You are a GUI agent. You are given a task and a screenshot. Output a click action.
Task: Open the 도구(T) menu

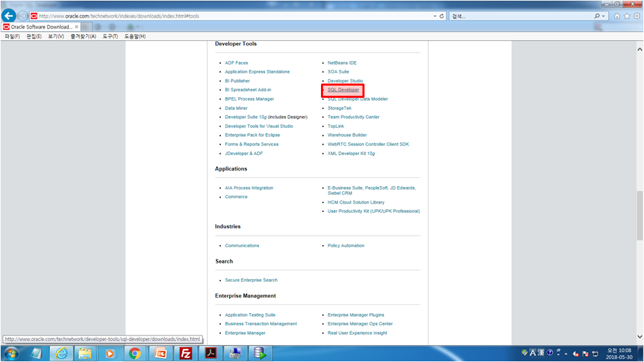click(x=110, y=36)
